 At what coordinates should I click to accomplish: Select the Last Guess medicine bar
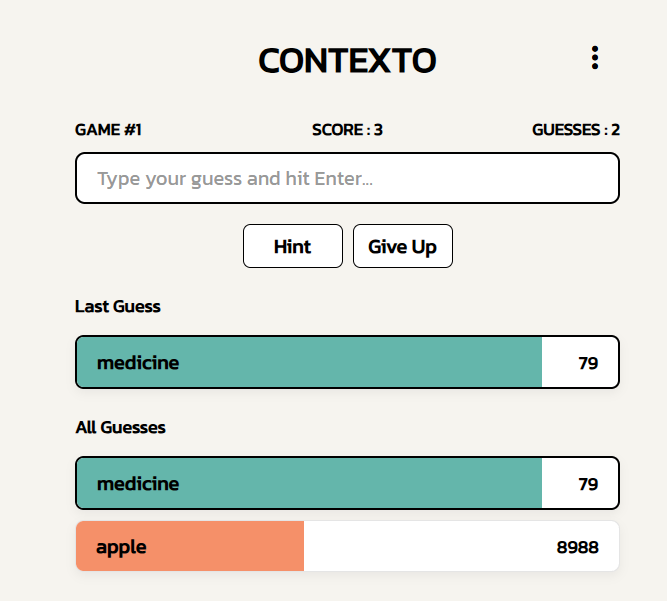(347, 362)
